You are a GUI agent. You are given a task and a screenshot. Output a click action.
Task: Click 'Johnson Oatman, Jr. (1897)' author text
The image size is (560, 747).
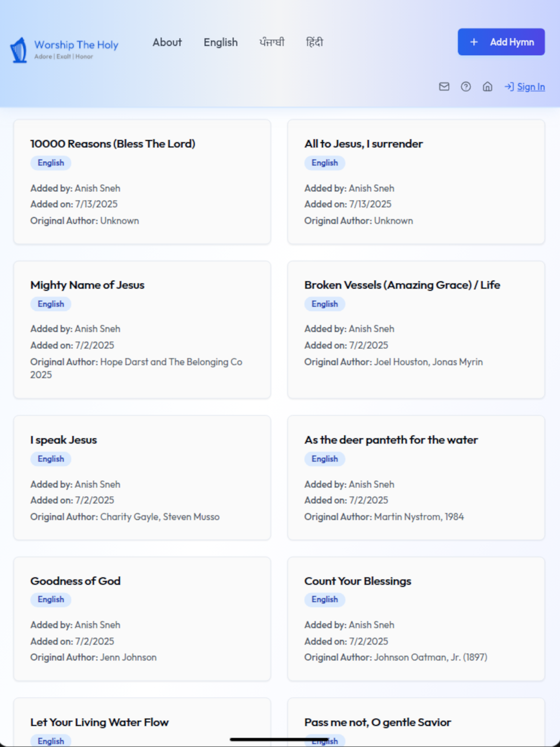click(431, 657)
